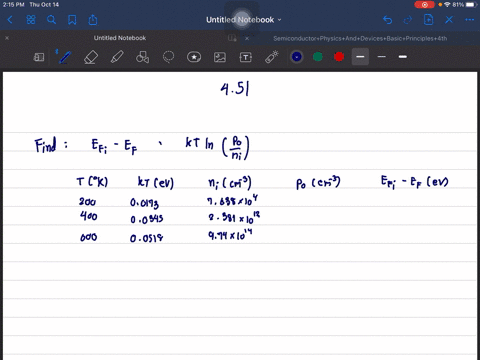Image resolution: width=480 pixels, height=360 pixels.
Task: Tap the handwritten 4.51 heading
Action: (235, 89)
